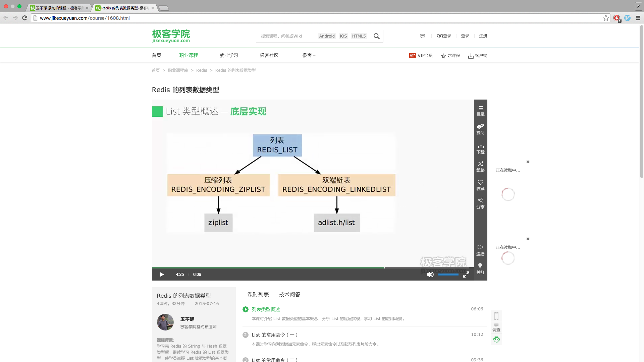Screen dimensions: 644x362
Task: Click the 提问 ask-question icon
Action: click(x=480, y=129)
